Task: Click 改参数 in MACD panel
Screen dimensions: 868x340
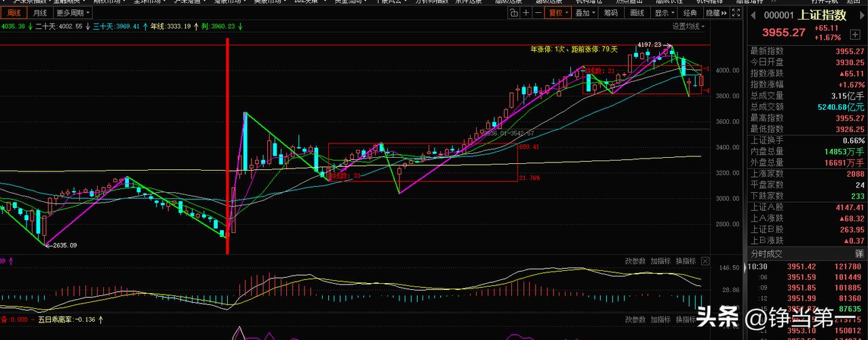Action: (x=635, y=261)
